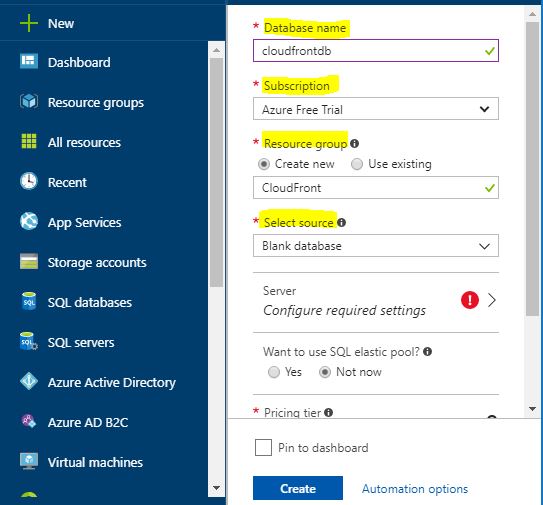Click the CloudFront resource group name field
The height and width of the screenshot is (505, 543).
tap(376, 187)
